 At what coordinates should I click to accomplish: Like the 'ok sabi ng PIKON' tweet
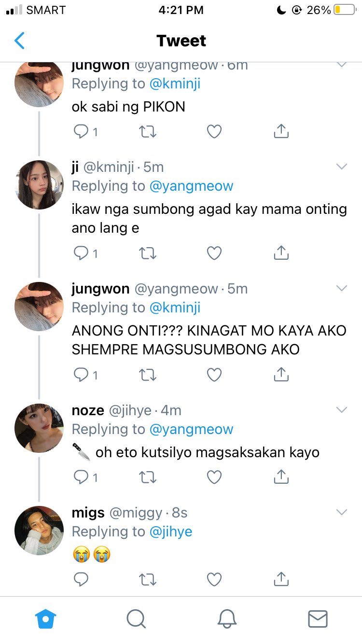click(x=214, y=131)
